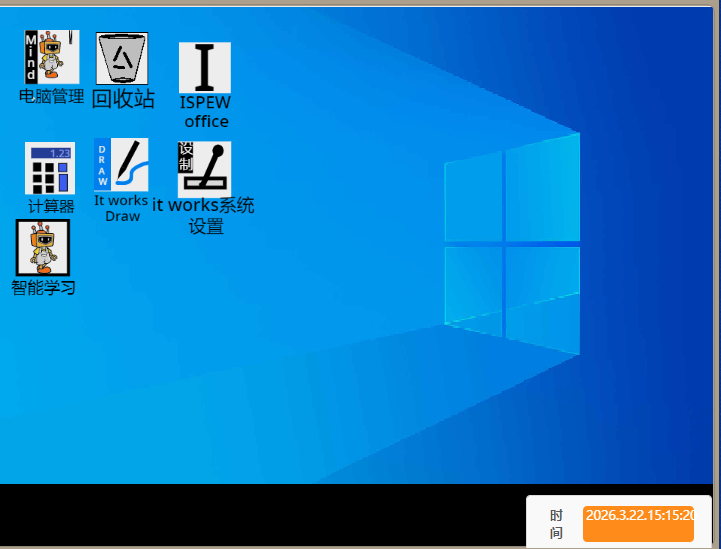
Task: Click the 智能学习 caption text
Action: 43,288
